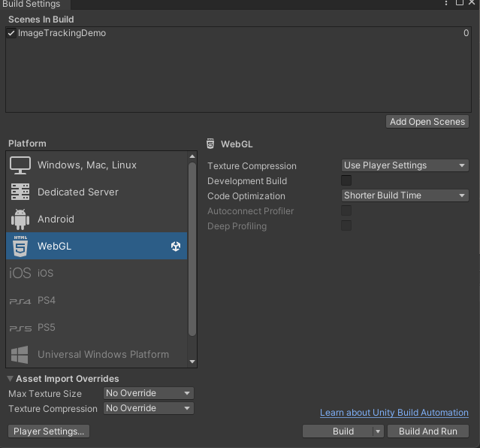Open the Max Texture Size override dropdown
This screenshot has height=448, width=480.
pos(148,393)
